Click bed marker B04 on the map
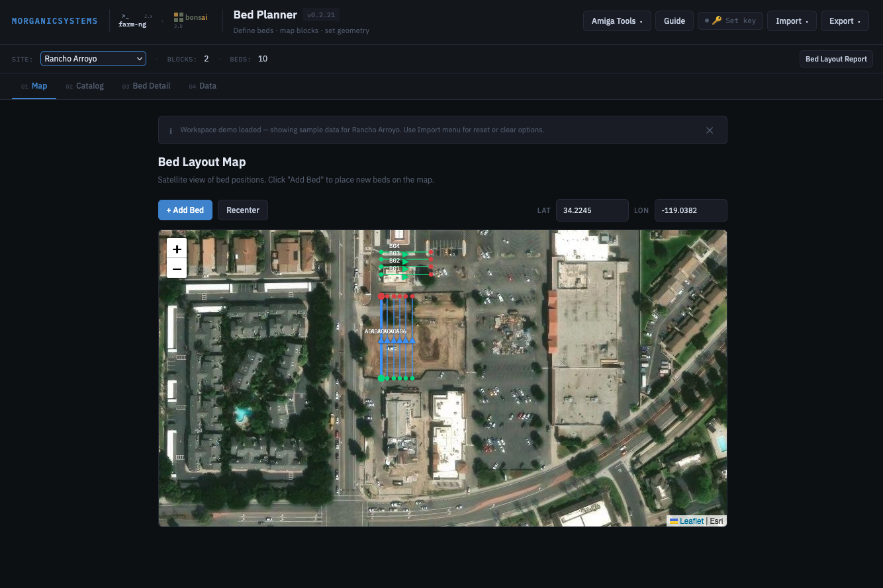The width and height of the screenshot is (883, 588). (395, 246)
